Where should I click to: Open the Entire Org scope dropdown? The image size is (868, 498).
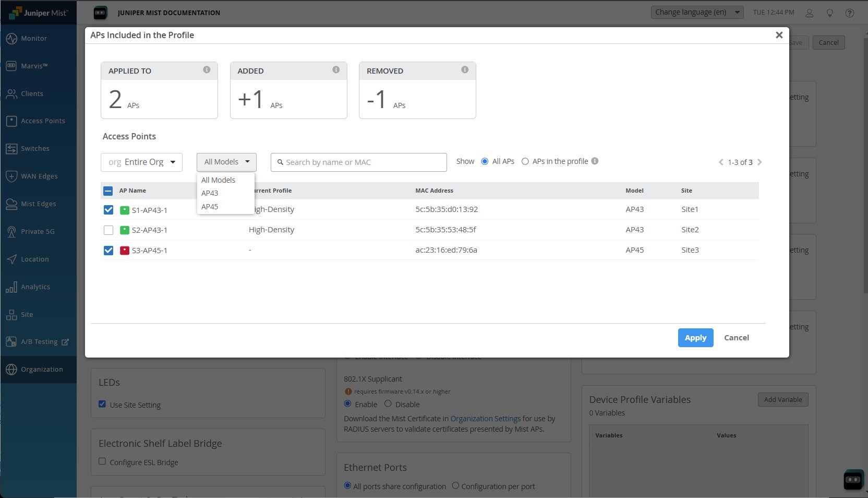141,162
